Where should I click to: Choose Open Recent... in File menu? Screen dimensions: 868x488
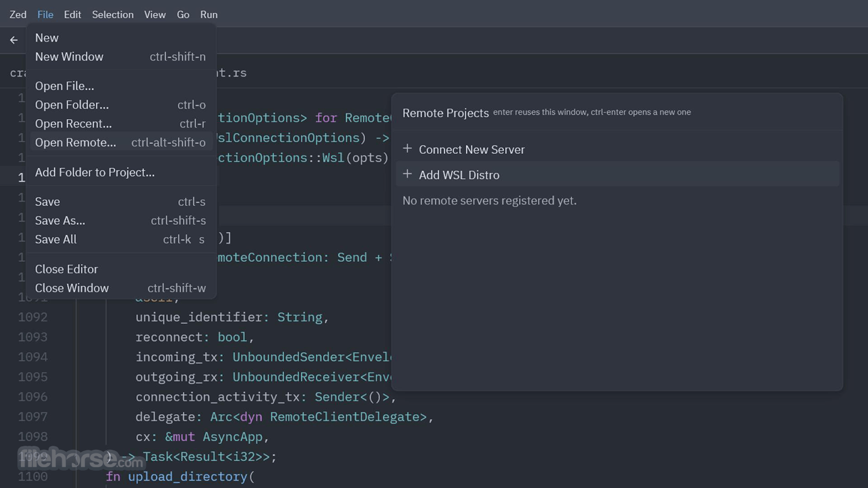[120, 124]
